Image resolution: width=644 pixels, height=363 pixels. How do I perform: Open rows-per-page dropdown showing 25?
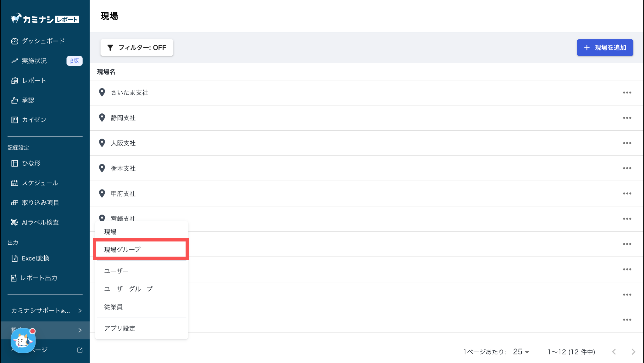521,352
